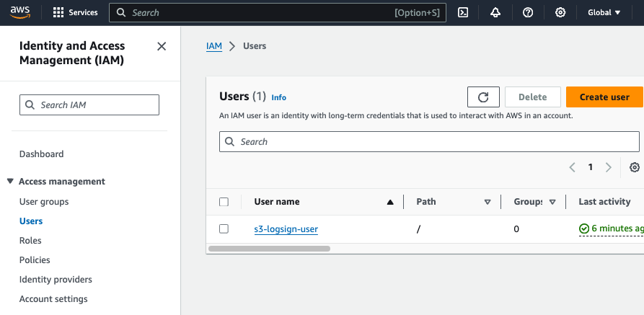This screenshot has height=315, width=644.
Task: Click the path value slash cell
Action: [x=418, y=229]
